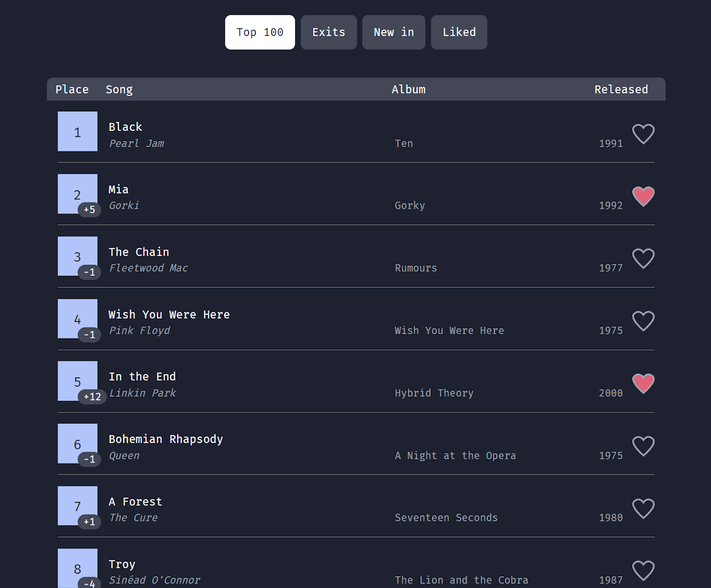This screenshot has width=711, height=588.
Task: Like Troy by Sinéad O'Connor
Action: 643,571
